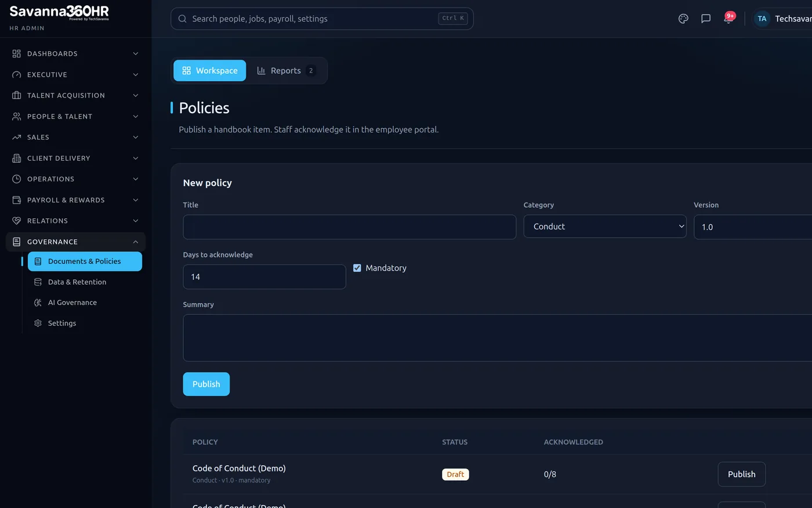This screenshot has width=812, height=508.
Task: Click the Dashboards grid icon
Action: pyautogui.click(x=16, y=53)
